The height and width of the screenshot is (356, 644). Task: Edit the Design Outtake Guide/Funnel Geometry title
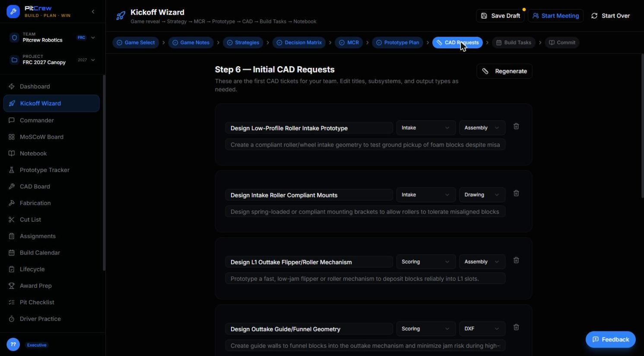309,329
